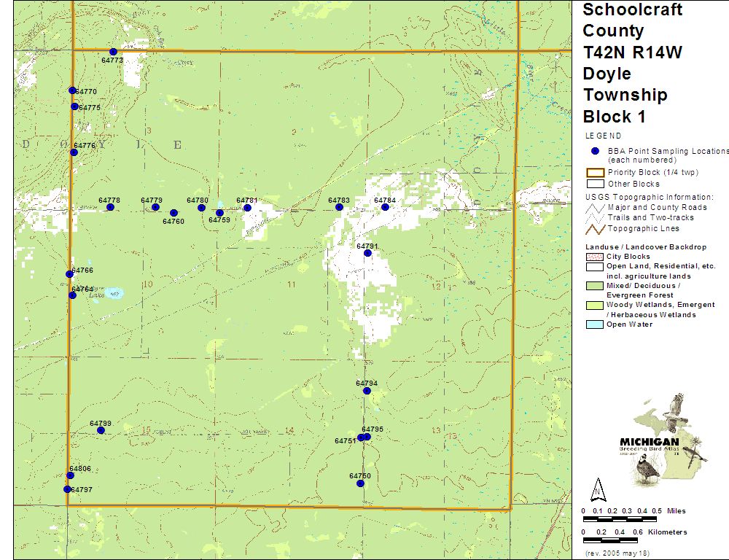Click the Woody Wetlands legend swatch
The height and width of the screenshot is (560, 729).
click(595, 305)
